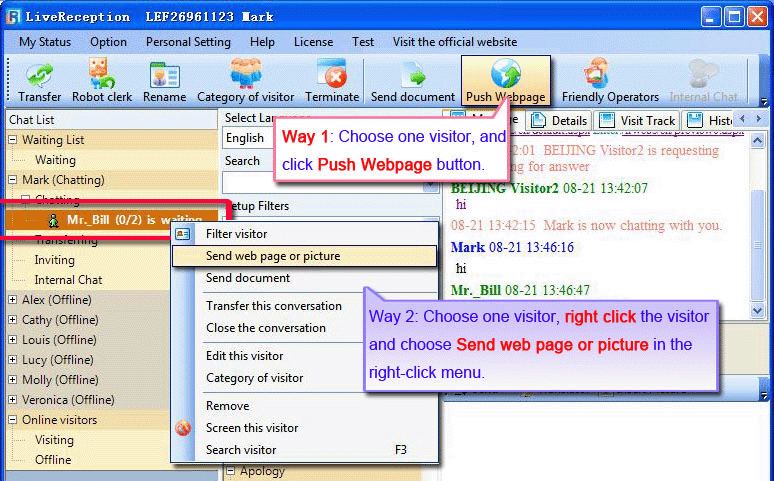Click Filter visitor card icon
This screenshot has width=774, height=481.
[183, 234]
